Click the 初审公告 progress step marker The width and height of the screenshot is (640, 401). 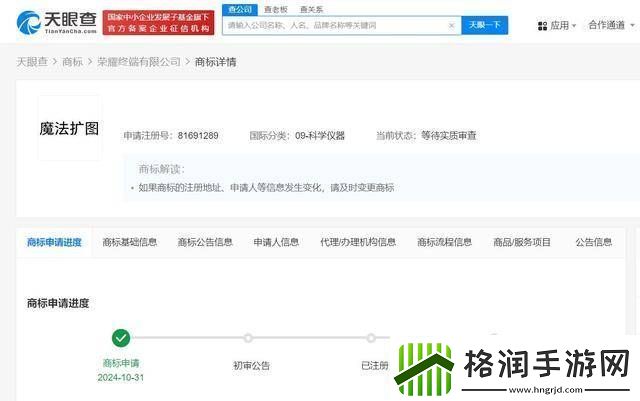(x=248, y=338)
